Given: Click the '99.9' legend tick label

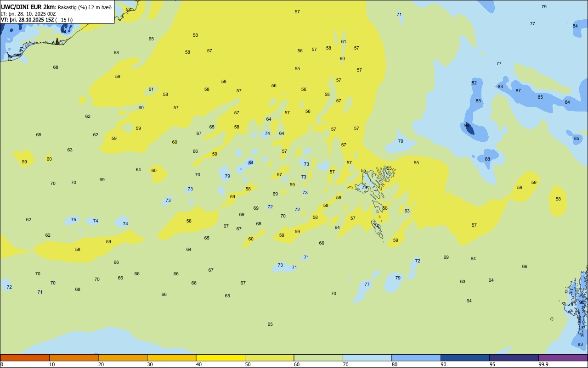Looking at the screenshot, I should (543, 364).
